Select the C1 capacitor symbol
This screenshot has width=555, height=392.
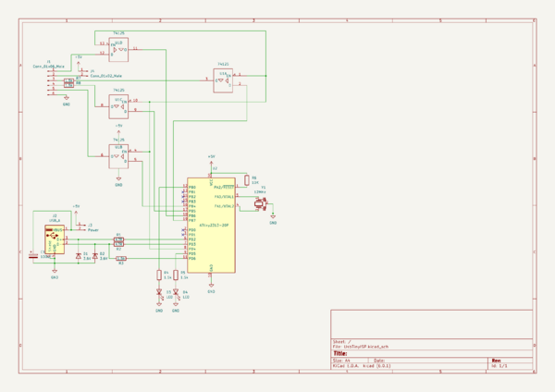tap(33, 255)
